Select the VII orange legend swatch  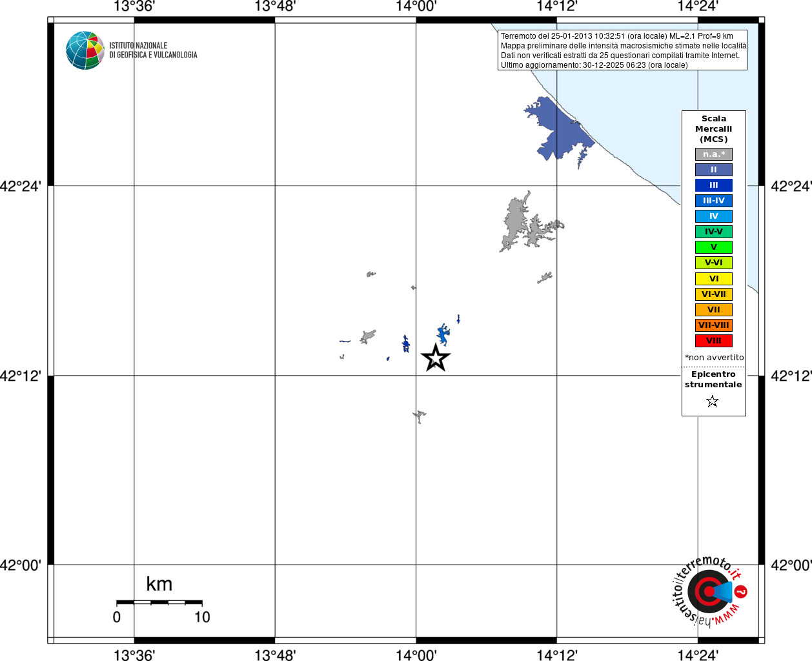point(714,310)
